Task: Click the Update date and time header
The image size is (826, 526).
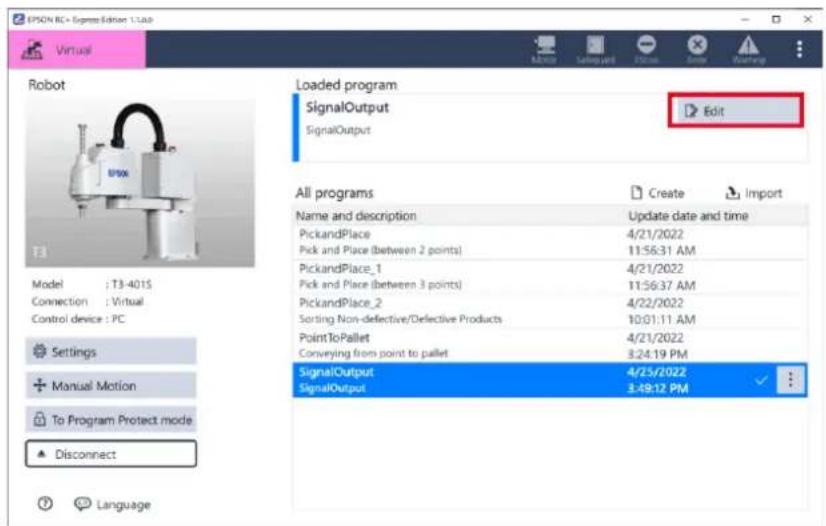Action: tap(688, 216)
